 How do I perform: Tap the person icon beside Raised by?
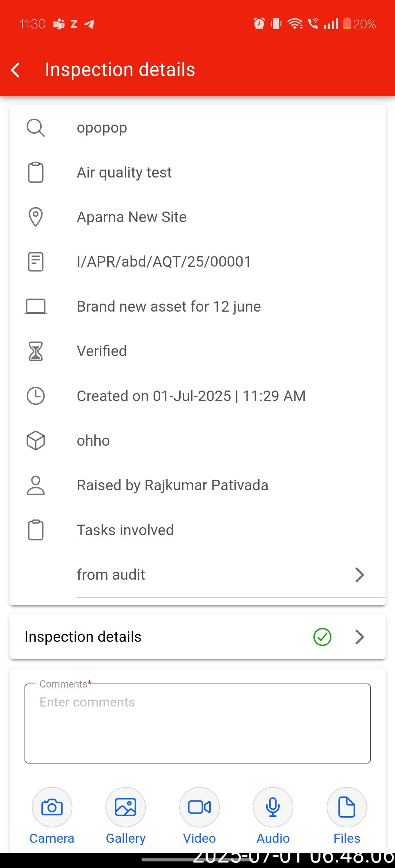pyautogui.click(x=35, y=486)
